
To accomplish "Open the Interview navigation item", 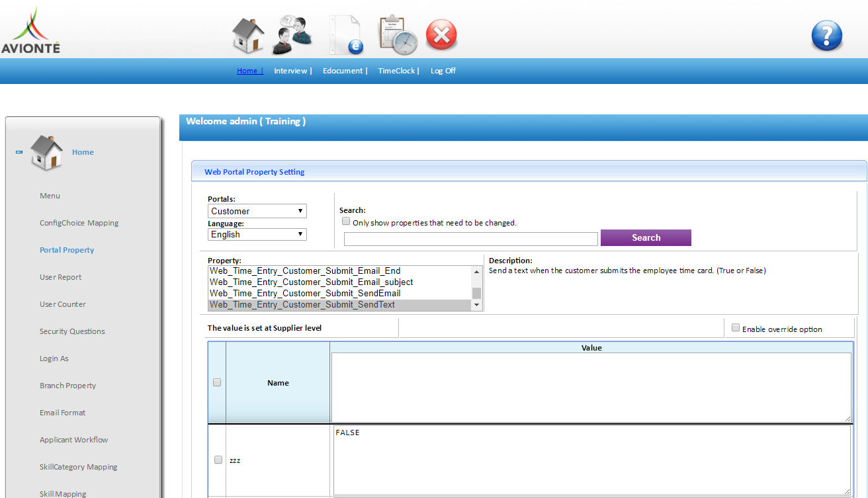I will tap(292, 71).
